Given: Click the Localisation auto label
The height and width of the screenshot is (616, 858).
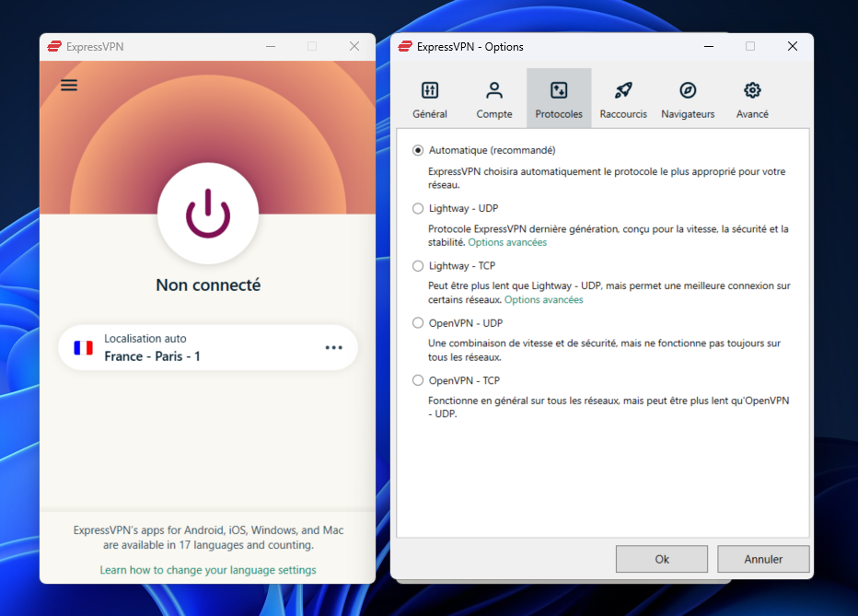Looking at the screenshot, I should pos(145,339).
